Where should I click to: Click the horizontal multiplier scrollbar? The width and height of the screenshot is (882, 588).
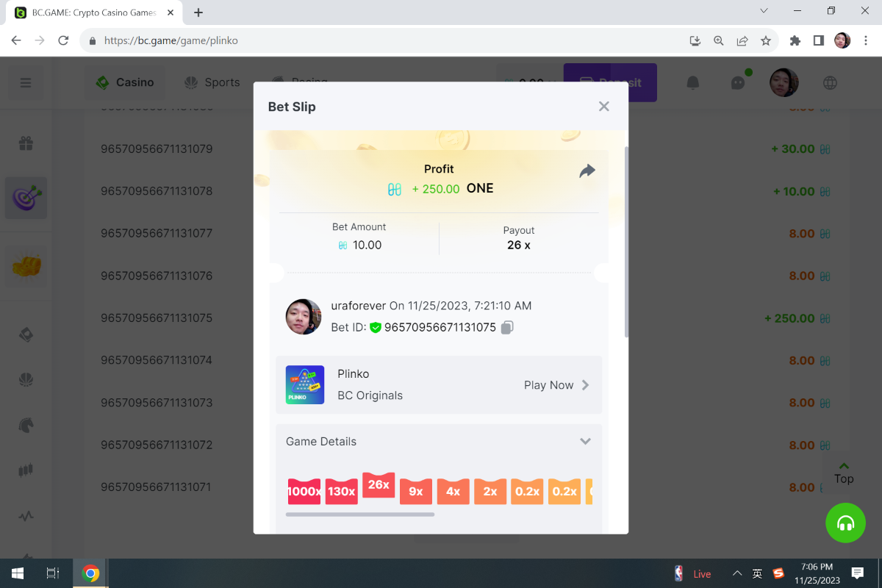click(x=359, y=514)
